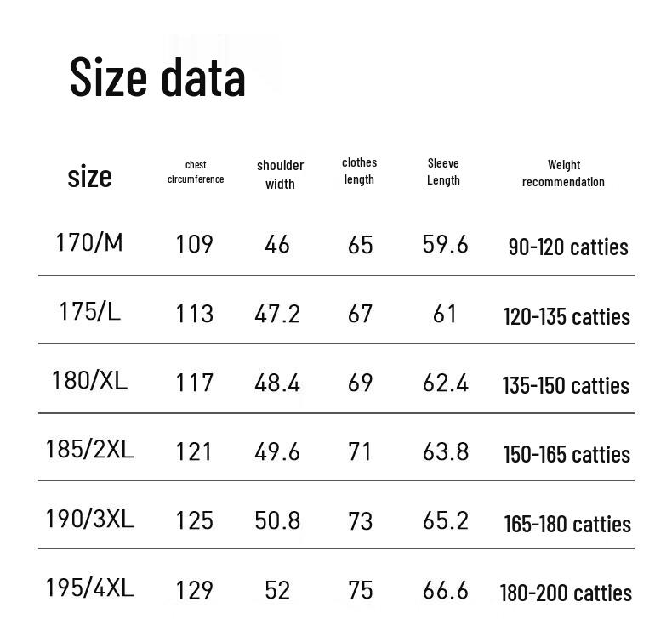
Task: Select clothes length value 75
Action: (x=361, y=591)
